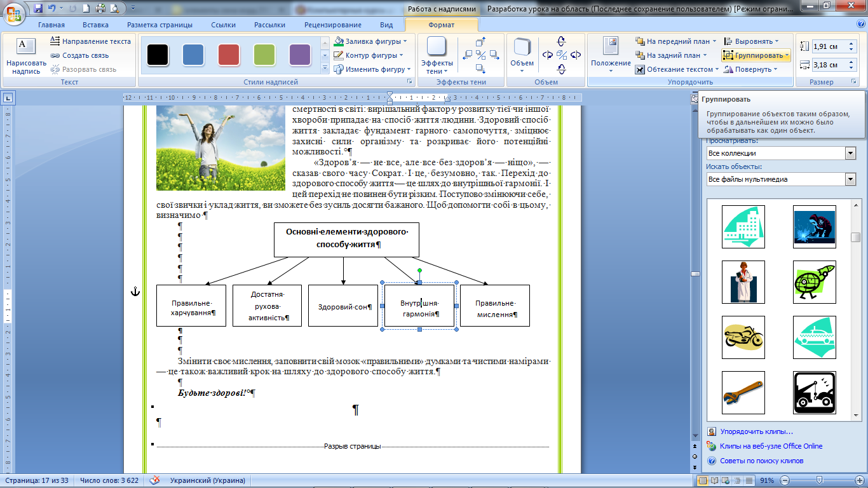Open Text Wrapping (Обтекание текстом) dropdown

click(x=677, y=69)
